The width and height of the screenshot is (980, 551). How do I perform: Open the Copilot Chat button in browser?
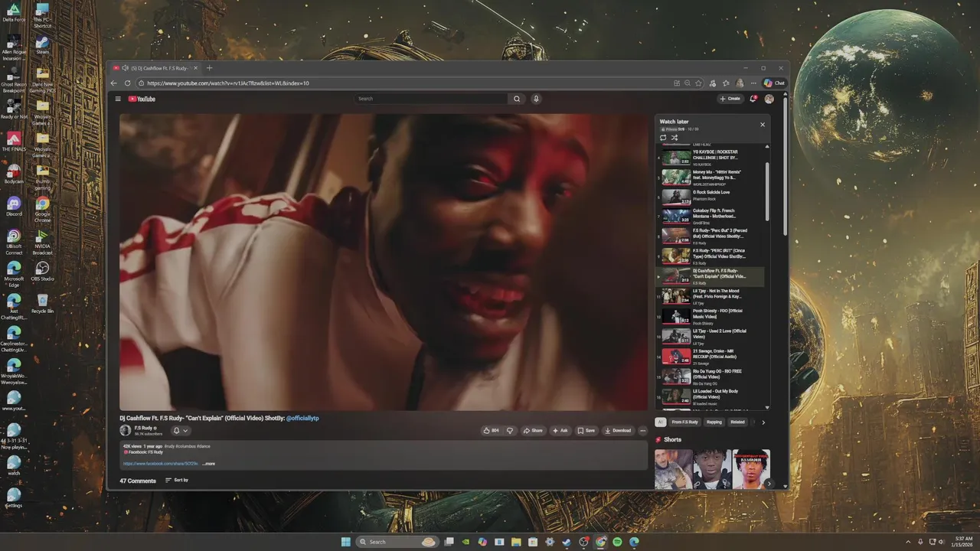click(x=774, y=83)
